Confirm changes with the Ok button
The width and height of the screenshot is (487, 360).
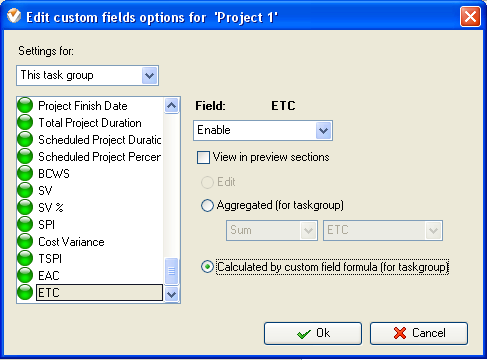click(x=313, y=333)
